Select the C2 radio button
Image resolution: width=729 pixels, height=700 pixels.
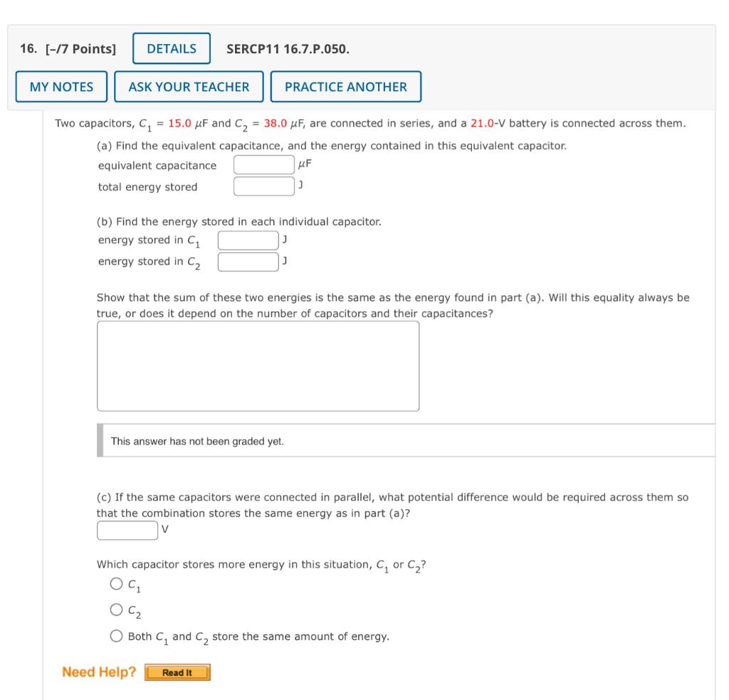115,610
